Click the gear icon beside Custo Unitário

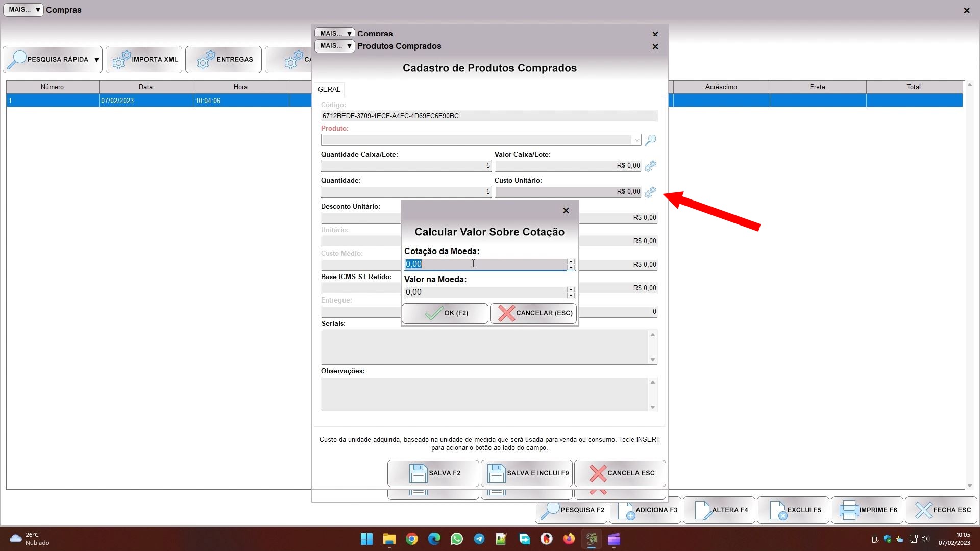(650, 192)
